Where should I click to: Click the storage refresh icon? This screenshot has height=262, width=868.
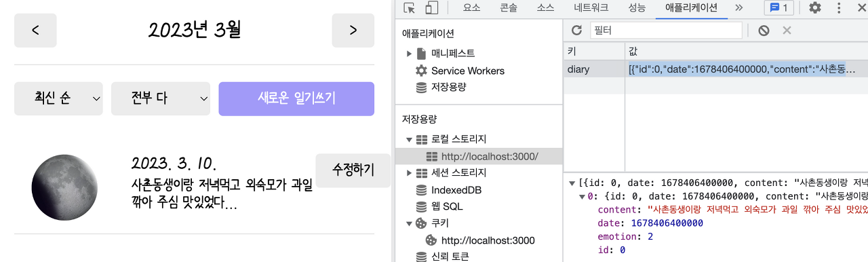click(577, 31)
